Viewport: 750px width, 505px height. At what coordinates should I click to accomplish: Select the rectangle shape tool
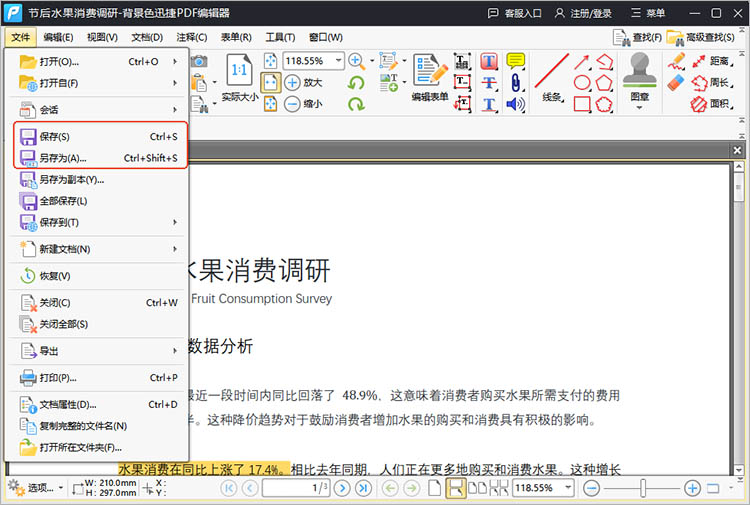click(x=582, y=104)
